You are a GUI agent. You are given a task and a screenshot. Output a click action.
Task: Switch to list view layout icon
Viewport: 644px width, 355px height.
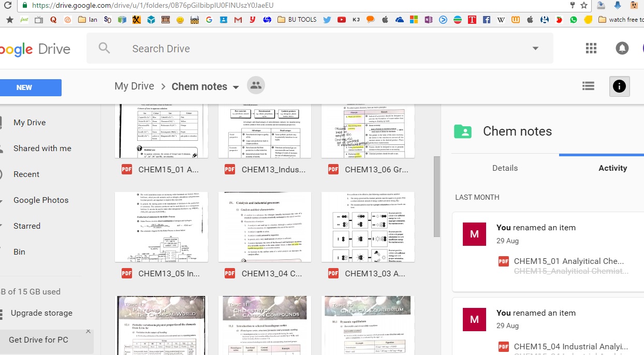(588, 86)
